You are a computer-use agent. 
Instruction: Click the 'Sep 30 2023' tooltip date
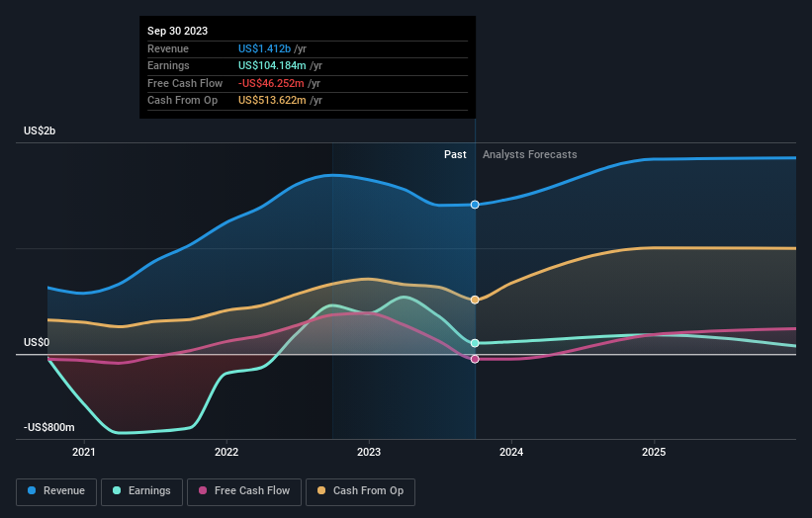click(x=178, y=31)
